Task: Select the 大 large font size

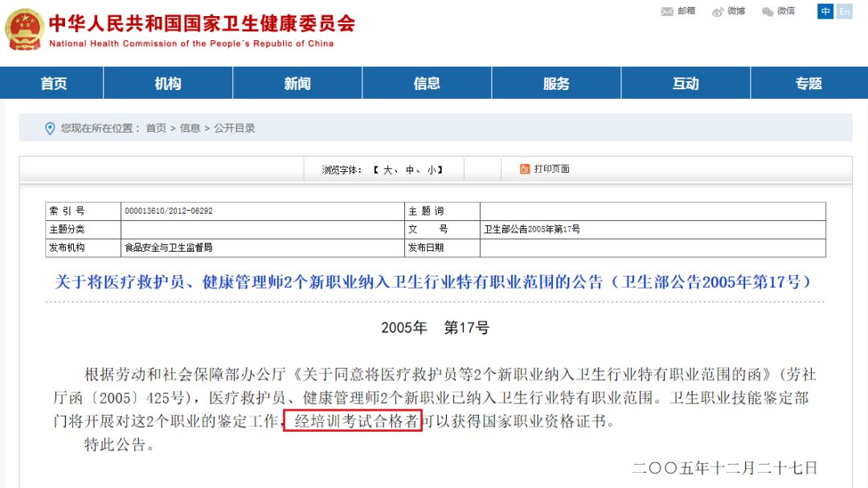Action: [x=387, y=169]
